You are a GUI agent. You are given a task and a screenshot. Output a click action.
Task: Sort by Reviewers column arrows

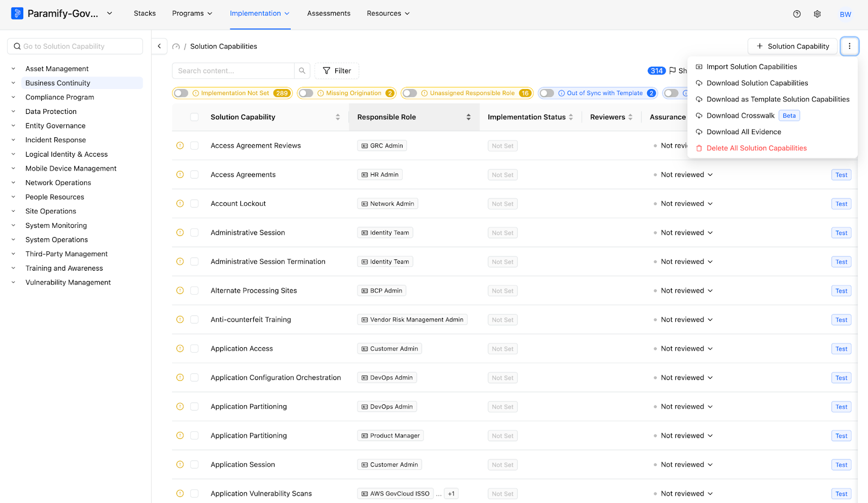tap(630, 117)
